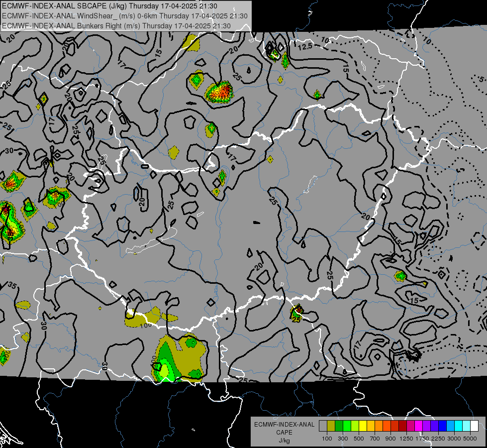The height and width of the screenshot is (448, 487).
Task: Click the 2250 value on legend scale
Action: coord(438,439)
